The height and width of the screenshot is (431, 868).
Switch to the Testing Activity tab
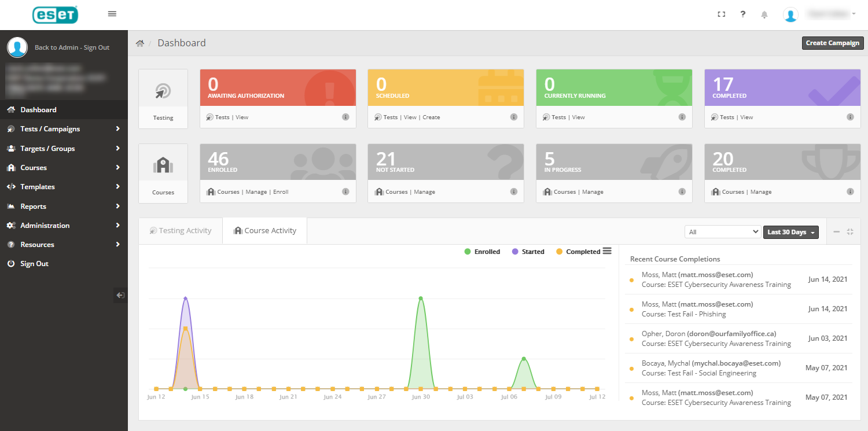pos(181,231)
